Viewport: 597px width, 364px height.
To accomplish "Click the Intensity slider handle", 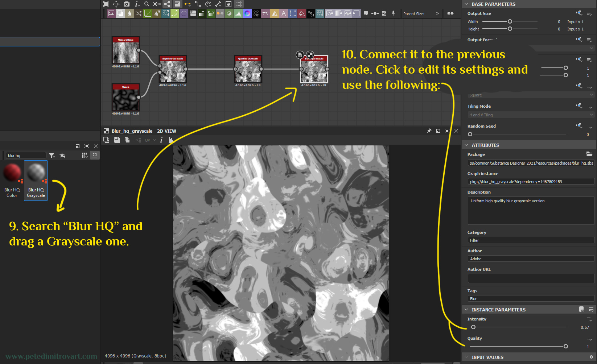I will [473, 327].
